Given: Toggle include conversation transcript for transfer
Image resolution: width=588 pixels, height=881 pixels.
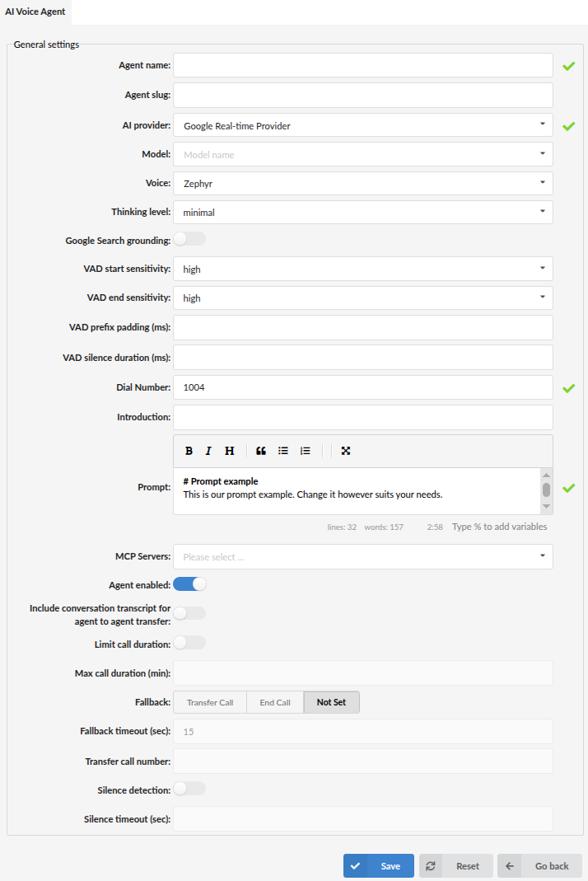Looking at the screenshot, I should click(x=189, y=613).
